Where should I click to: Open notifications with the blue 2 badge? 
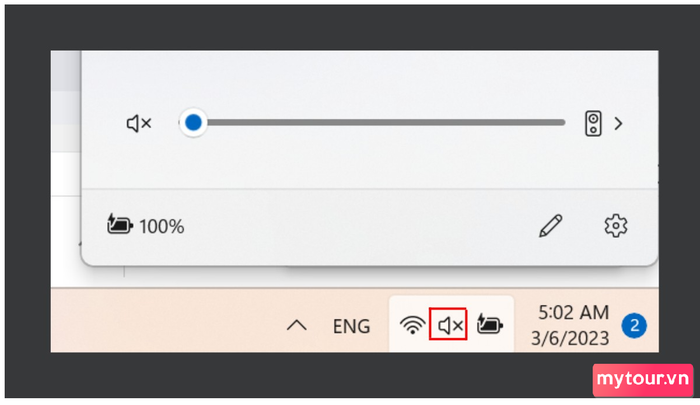(634, 325)
